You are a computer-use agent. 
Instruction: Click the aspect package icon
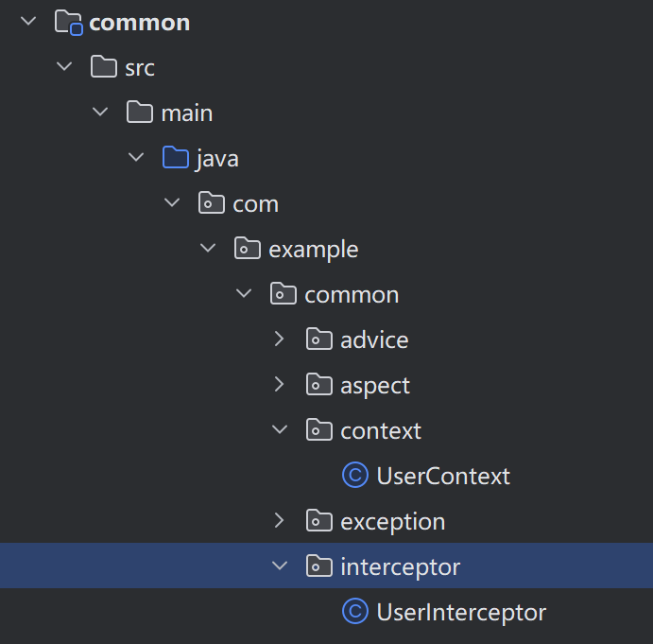click(x=319, y=384)
